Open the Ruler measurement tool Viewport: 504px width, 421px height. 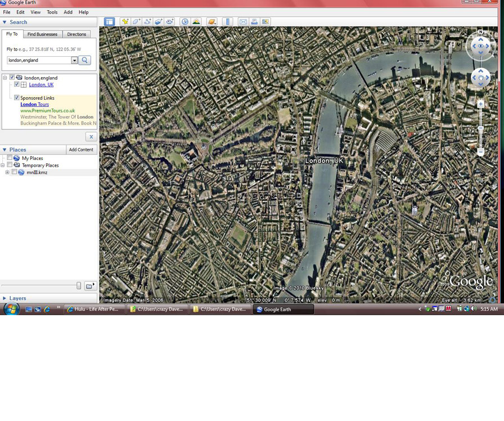(x=227, y=21)
